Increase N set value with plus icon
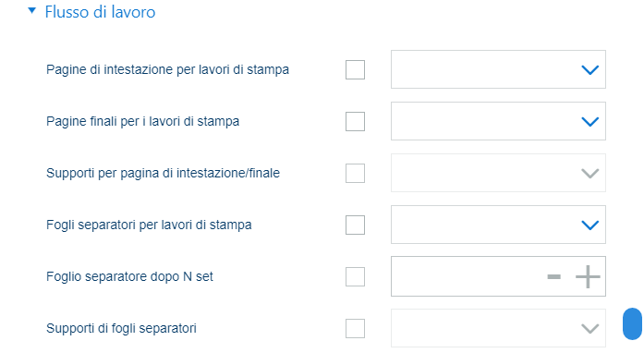644x353 pixels. click(588, 276)
